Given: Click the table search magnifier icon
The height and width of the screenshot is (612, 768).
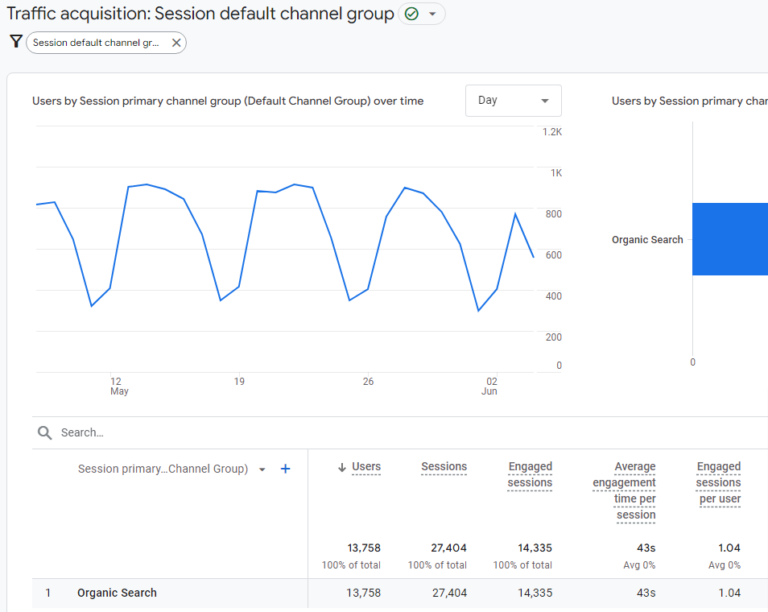Looking at the screenshot, I should (45, 433).
